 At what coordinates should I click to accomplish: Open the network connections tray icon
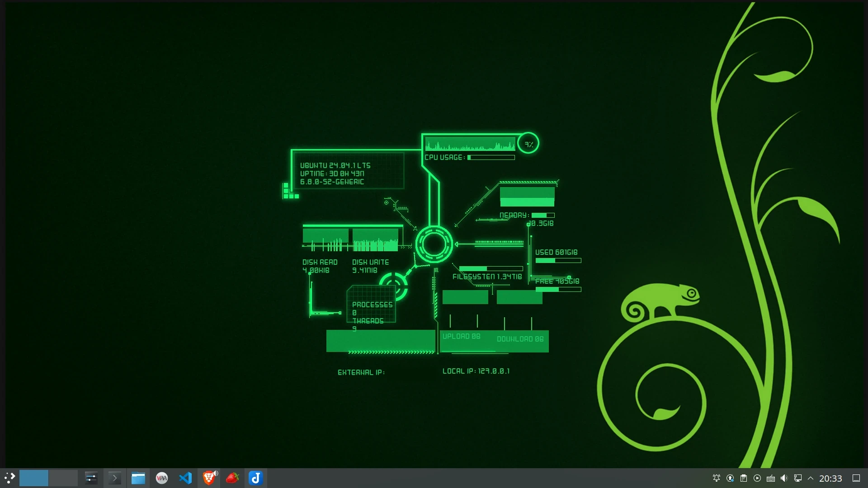tap(798, 478)
